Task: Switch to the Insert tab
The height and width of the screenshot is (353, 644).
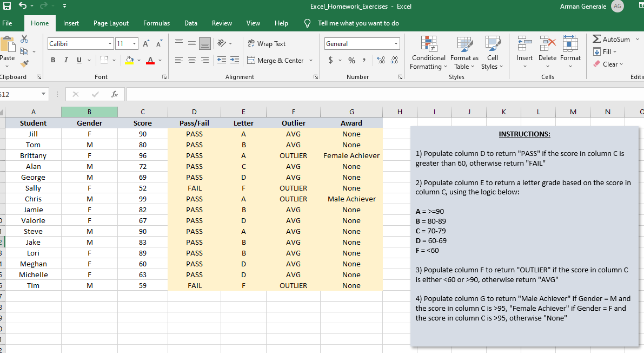Action: point(71,23)
